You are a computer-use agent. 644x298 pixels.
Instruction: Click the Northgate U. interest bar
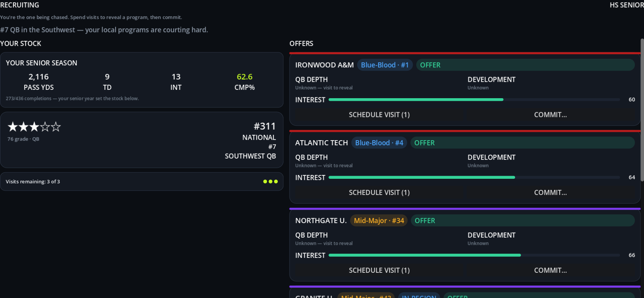click(474, 255)
